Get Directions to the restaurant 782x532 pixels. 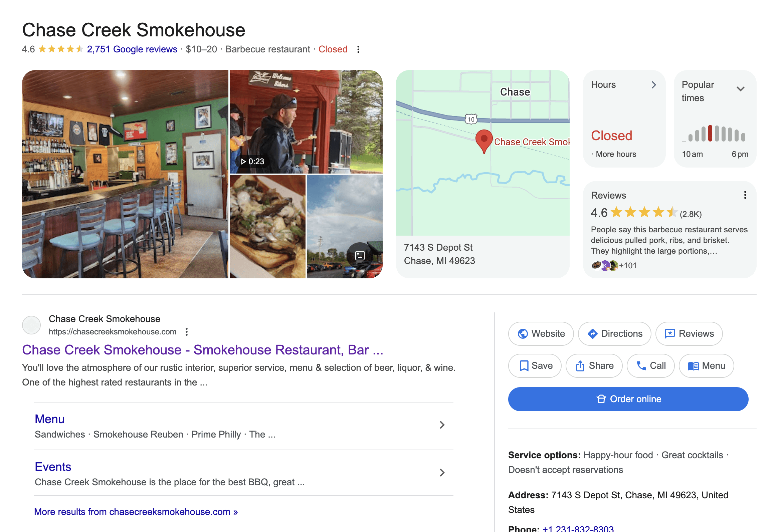tap(614, 334)
